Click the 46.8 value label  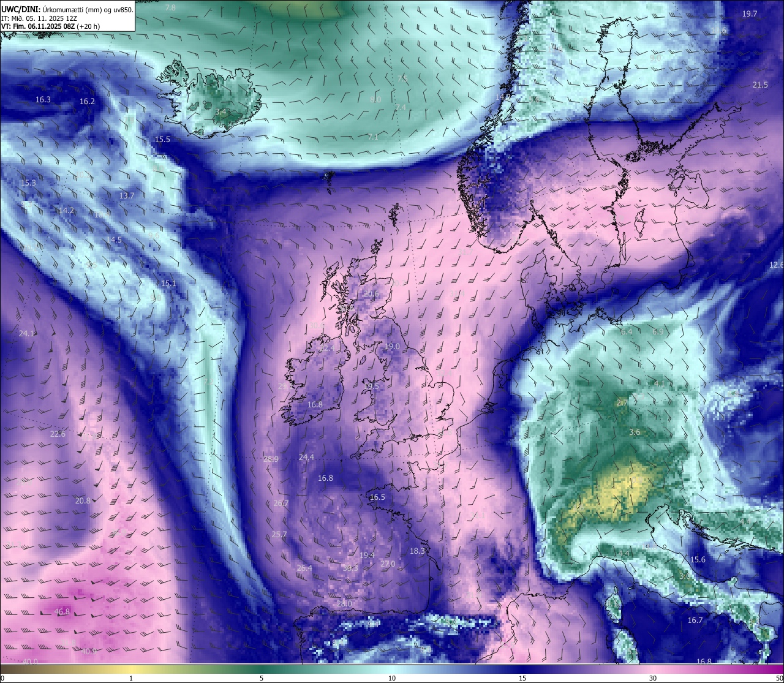coord(62,611)
